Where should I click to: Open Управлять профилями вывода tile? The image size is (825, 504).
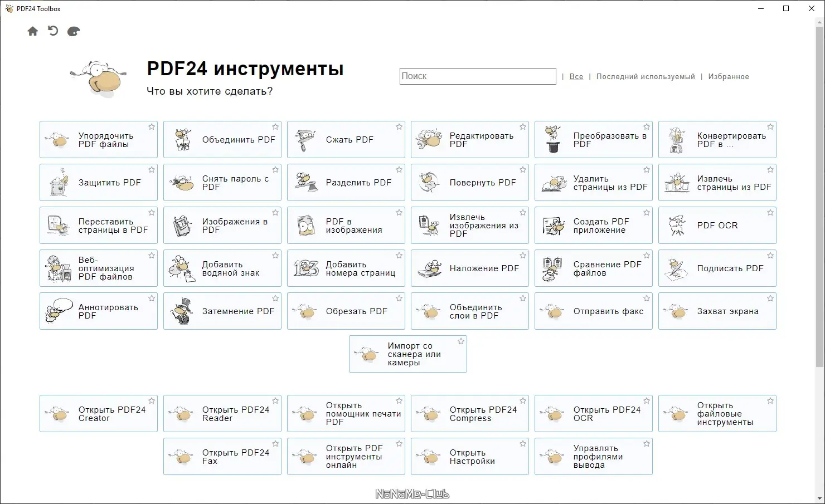(x=594, y=457)
